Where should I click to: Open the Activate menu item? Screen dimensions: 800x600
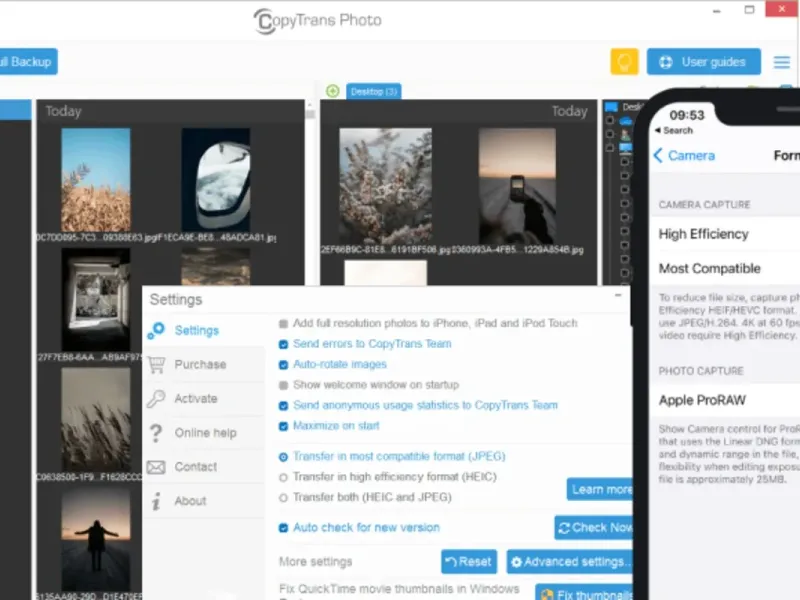[x=204, y=398]
